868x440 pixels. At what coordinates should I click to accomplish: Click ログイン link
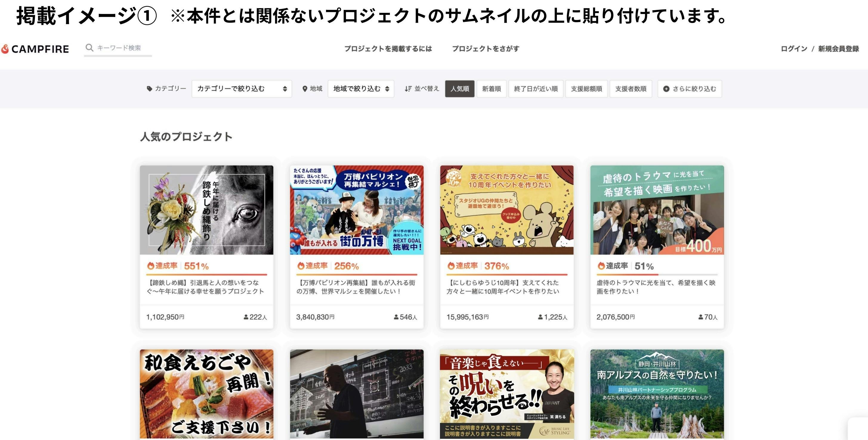(x=794, y=49)
